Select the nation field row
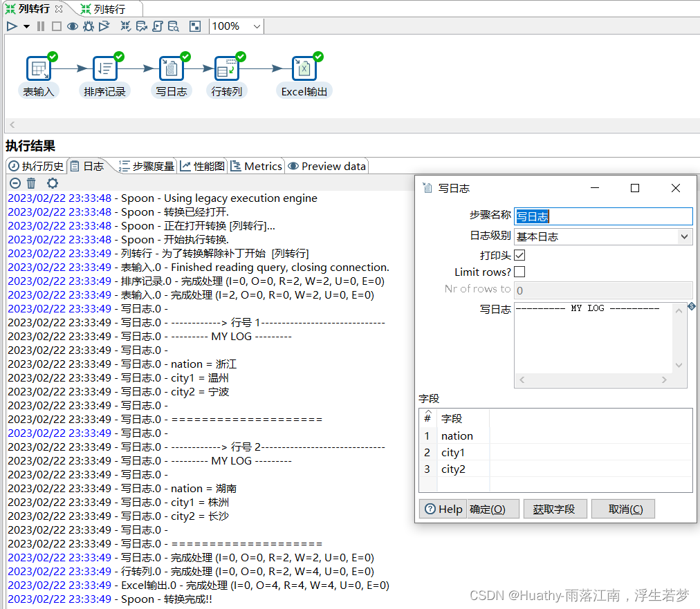700x609 pixels. click(556, 436)
